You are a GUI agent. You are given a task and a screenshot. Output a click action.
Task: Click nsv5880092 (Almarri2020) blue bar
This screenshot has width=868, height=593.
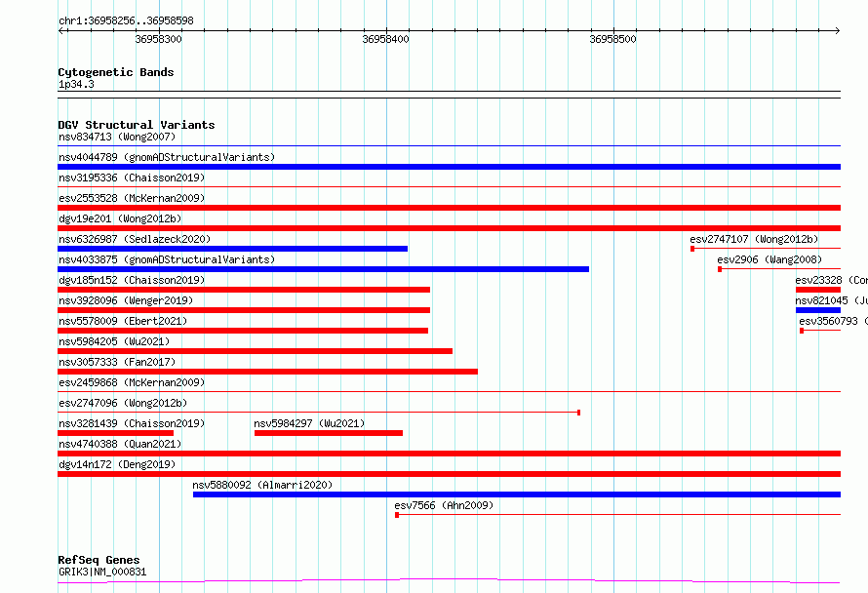point(517,494)
